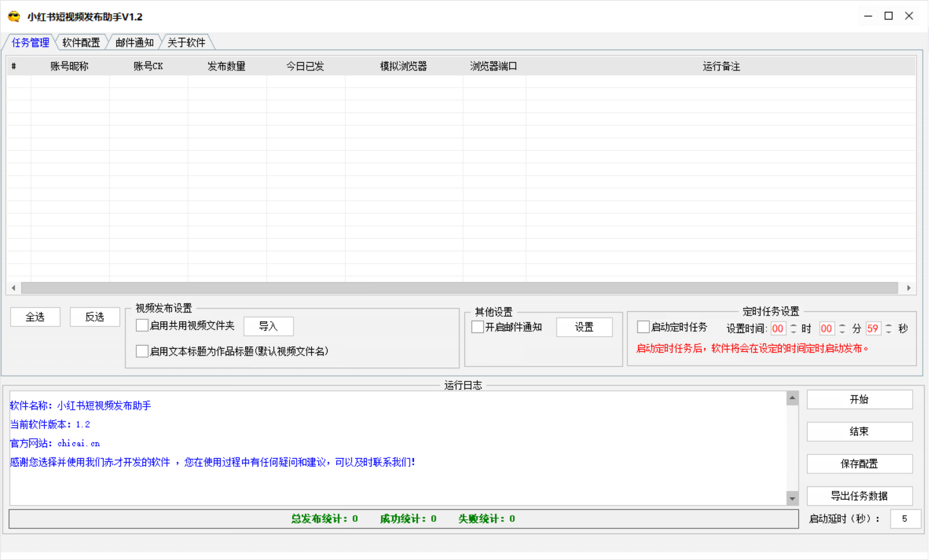
Task: Click the seconds spinner arrows next to 秒
Action: pyautogui.click(x=889, y=329)
